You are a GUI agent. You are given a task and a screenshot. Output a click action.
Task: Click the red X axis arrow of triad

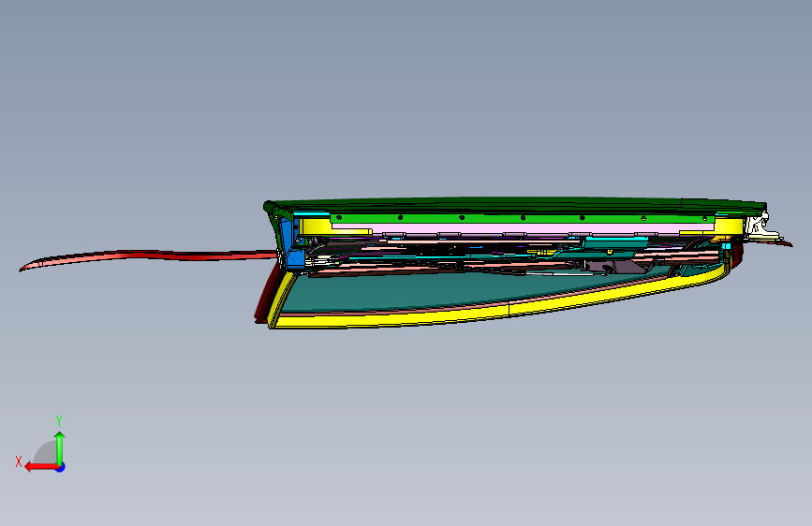point(41,467)
